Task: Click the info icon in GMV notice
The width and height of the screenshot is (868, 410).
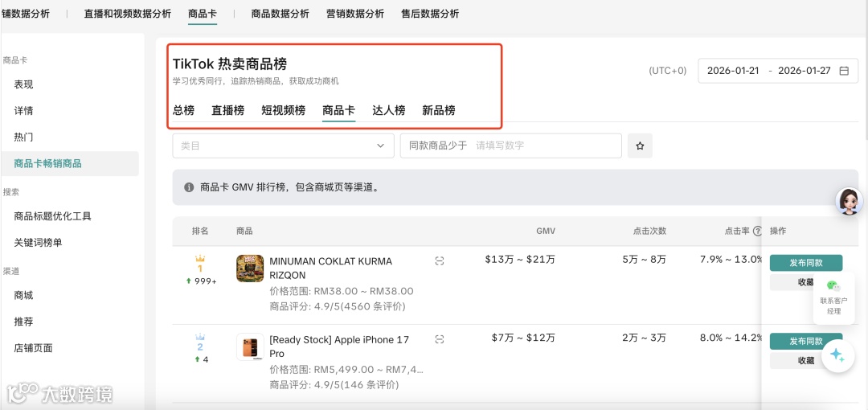Action: [x=189, y=187]
